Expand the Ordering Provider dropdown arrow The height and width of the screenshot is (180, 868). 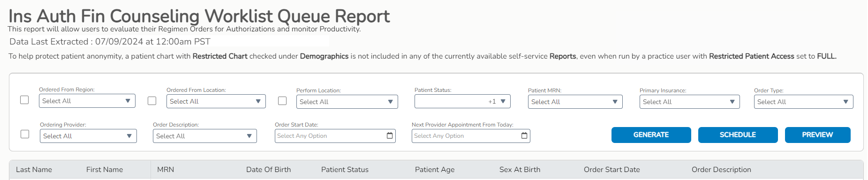(129, 136)
